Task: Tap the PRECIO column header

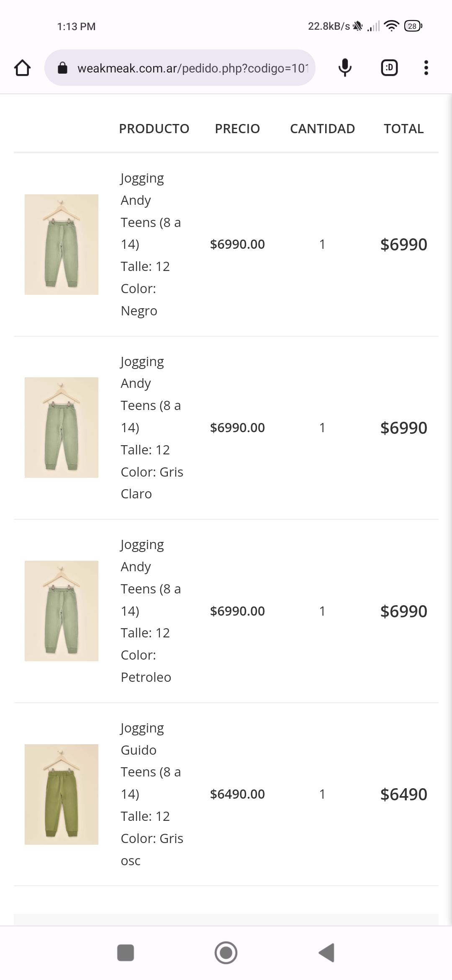Action: [x=237, y=129]
